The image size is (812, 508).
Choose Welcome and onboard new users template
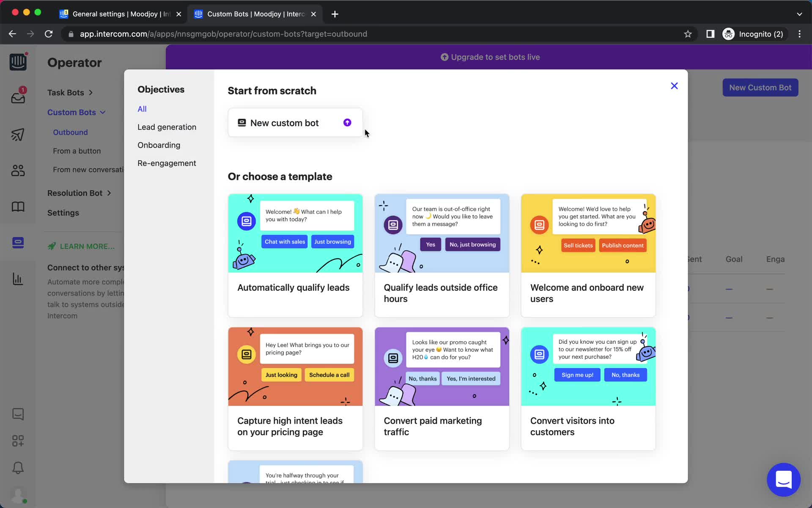click(588, 255)
